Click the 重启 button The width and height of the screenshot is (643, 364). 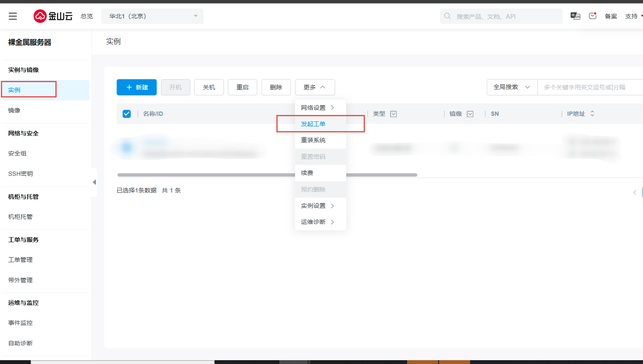click(243, 87)
